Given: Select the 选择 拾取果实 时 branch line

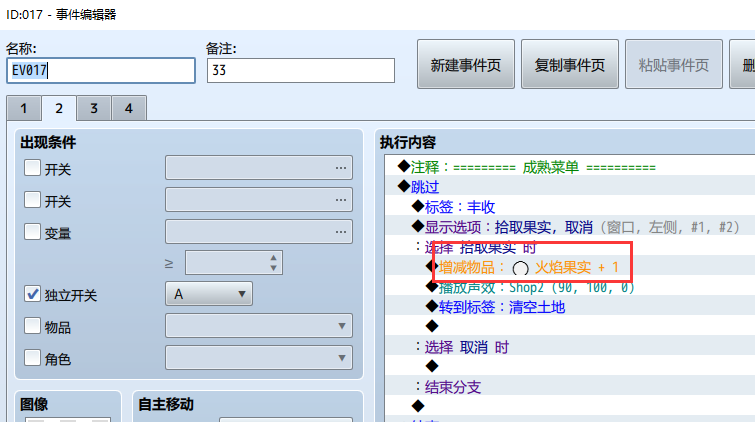Looking at the screenshot, I should tap(570, 247).
